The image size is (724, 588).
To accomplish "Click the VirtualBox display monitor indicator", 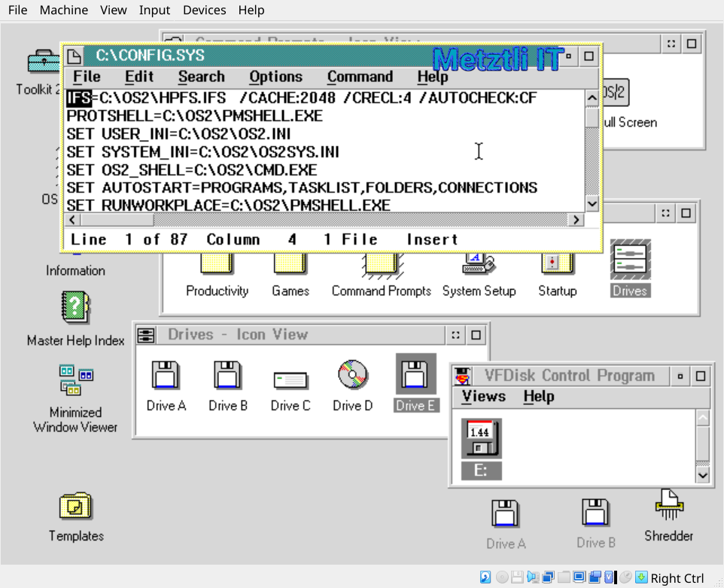I will click(579, 577).
